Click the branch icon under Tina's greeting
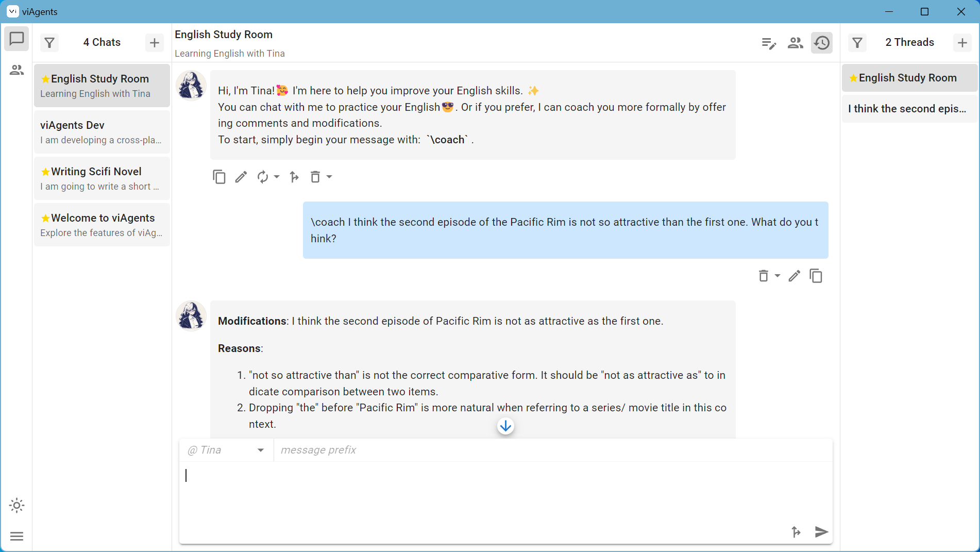980x552 pixels. (x=294, y=177)
